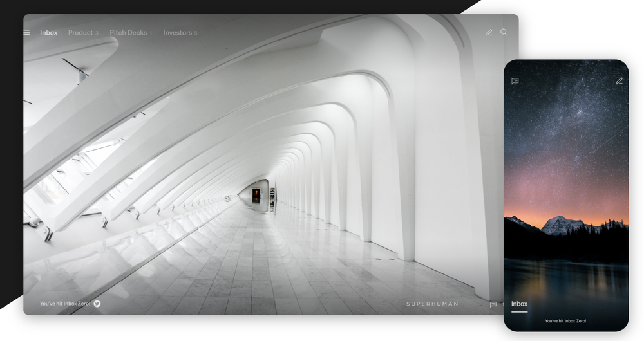This screenshot has width=644, height=341.
Task: Tap the chat bubble icon on phone
Action: coord(515,81)
